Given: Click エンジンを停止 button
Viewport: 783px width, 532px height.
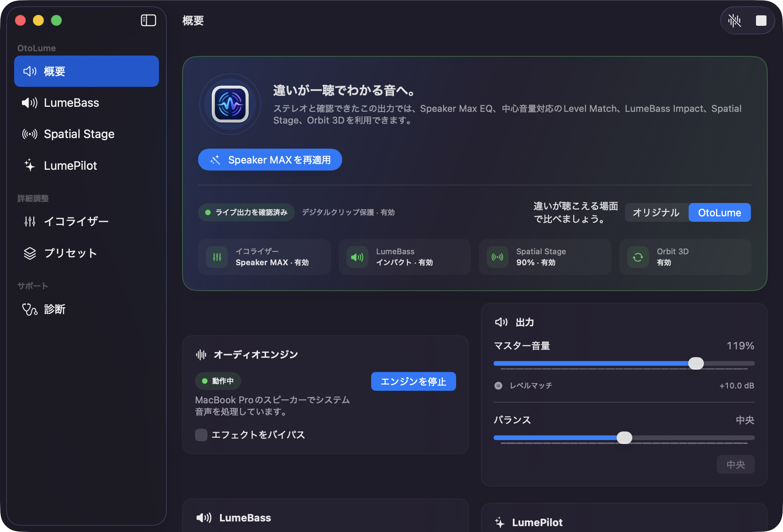Looking at the screenshot, I should coord(413,381).
